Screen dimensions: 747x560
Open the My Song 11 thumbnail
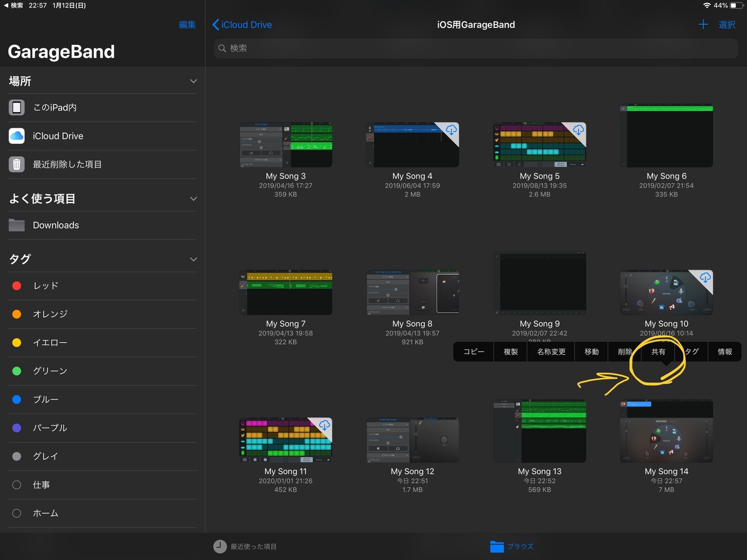[x=286, y=440]
